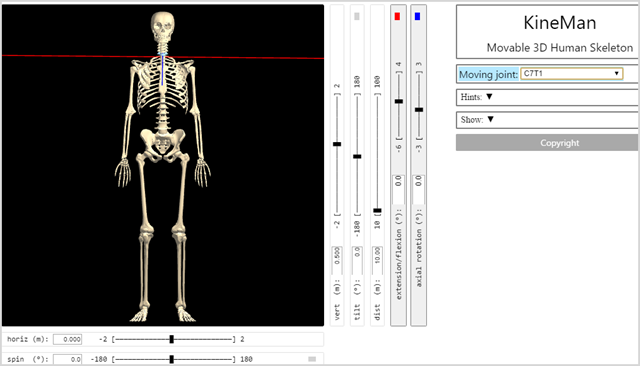Screen dimensions: 640x366
Task: Click the small gray toggle beside the spin slider
Action: pos(312,359)
